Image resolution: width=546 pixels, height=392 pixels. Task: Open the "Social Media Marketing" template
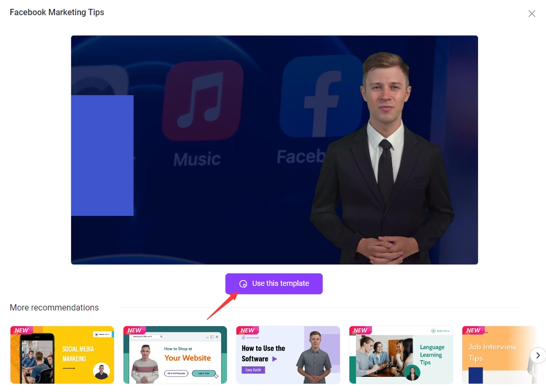62,355
